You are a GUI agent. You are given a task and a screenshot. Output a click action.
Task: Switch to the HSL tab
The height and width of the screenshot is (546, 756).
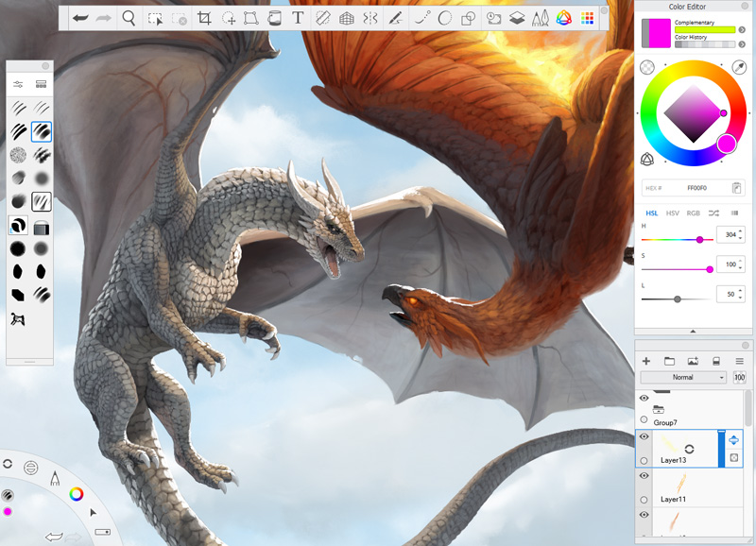(x=652, y=213)
